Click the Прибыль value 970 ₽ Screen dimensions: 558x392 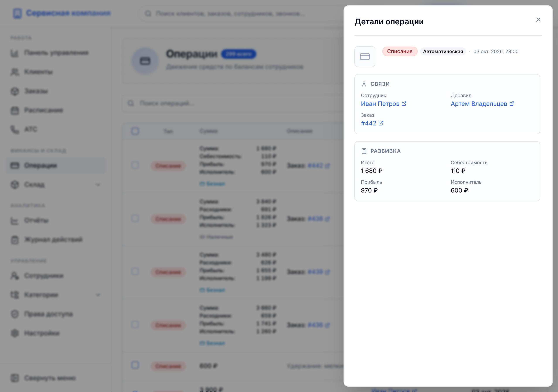(x=369, y=190)
